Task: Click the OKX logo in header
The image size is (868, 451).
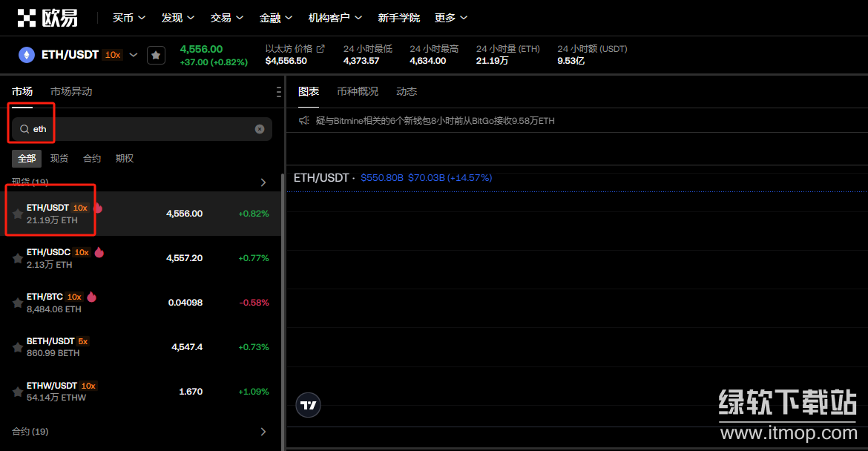Action: point(47,18)
